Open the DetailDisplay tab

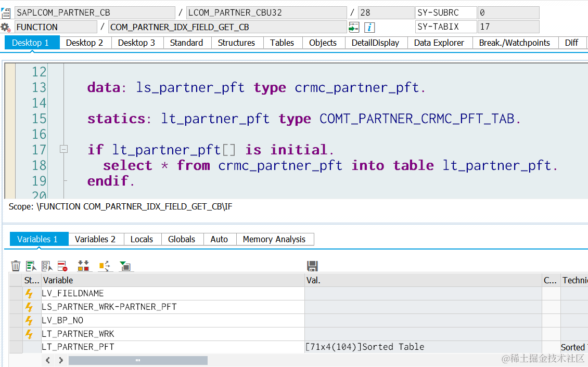[x=375, y=43]
